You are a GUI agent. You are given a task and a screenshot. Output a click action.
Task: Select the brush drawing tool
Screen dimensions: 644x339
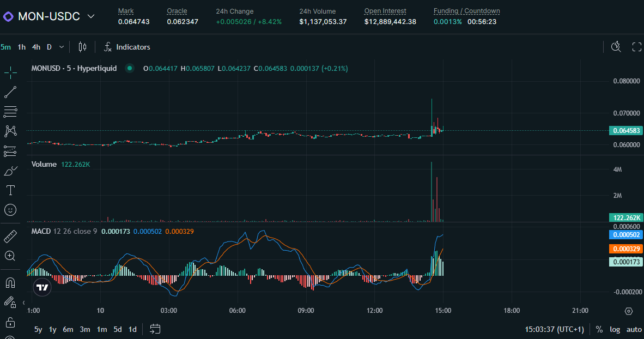pyautogui.click(x=10, y=171)
